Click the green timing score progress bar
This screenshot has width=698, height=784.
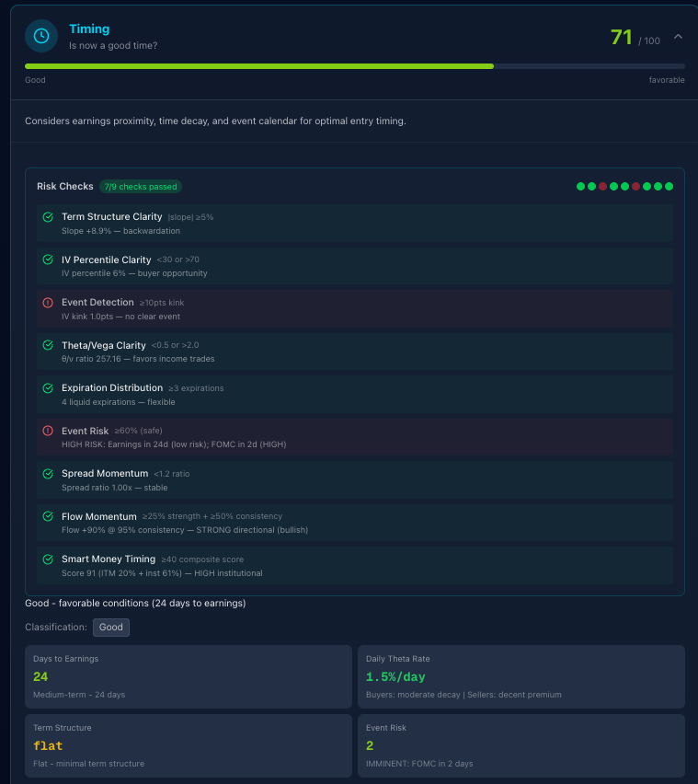click(258, 66)
